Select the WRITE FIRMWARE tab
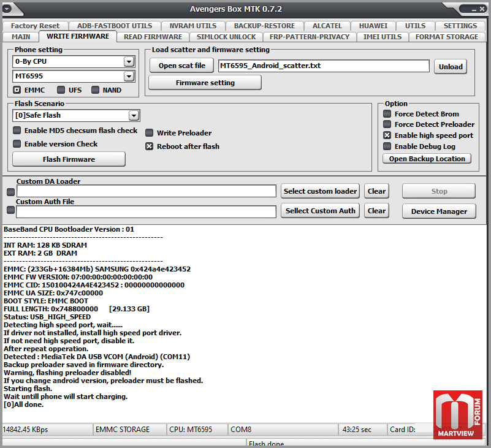 tap(78, 36)
